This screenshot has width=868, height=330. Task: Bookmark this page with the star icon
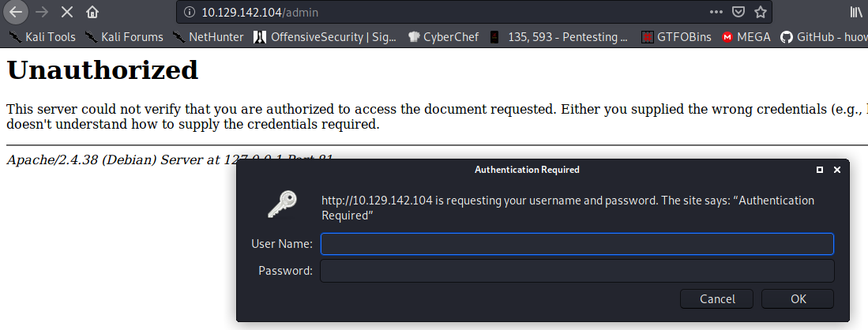pyautogui.click(x=761, y=12)
